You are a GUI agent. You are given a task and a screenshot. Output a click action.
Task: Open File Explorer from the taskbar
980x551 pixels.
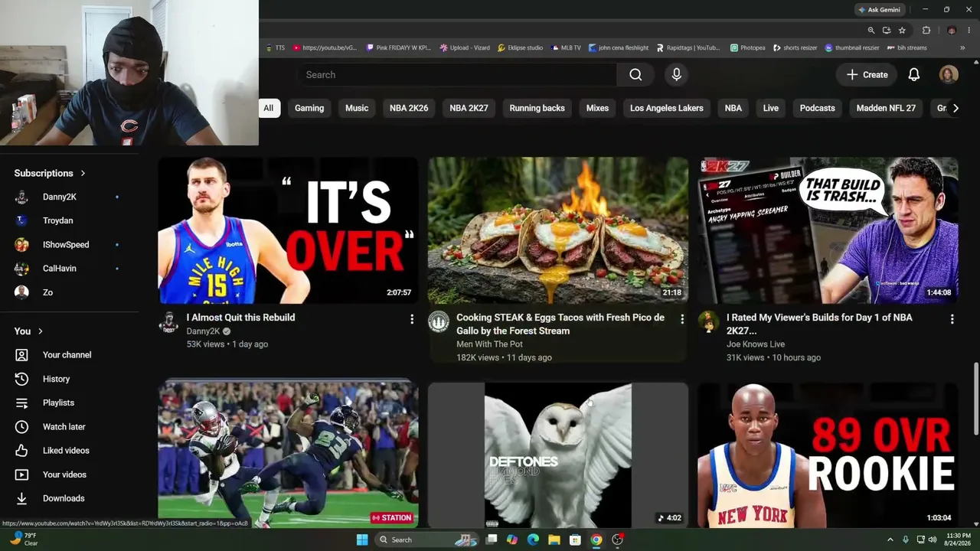pyautogui.click(x=554, y=540)
